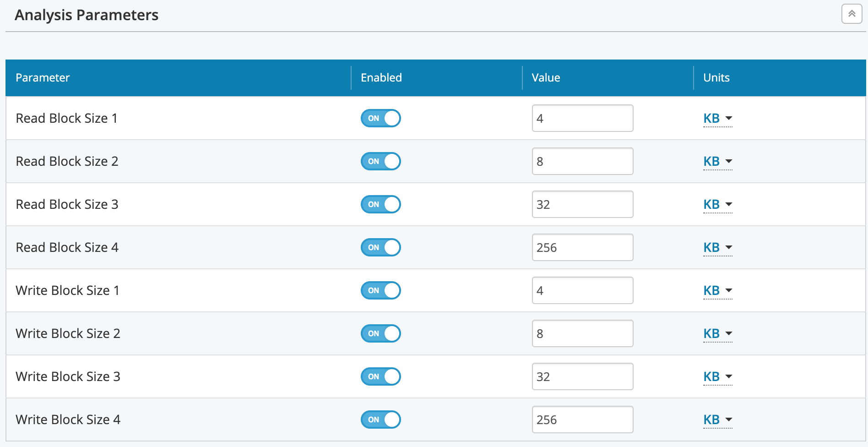Toggle Read Block Size 2 enabled switch
Screen dimensions: 868x447
[381, 161]
